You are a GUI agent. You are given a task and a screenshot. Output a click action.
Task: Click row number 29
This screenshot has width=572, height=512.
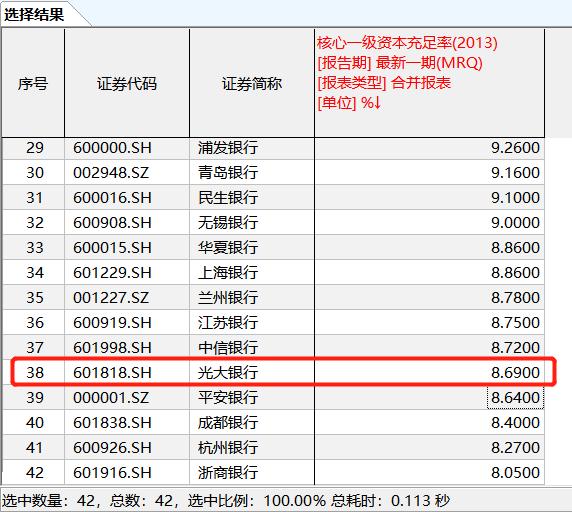pyautogui.click(x=35, y=148)
